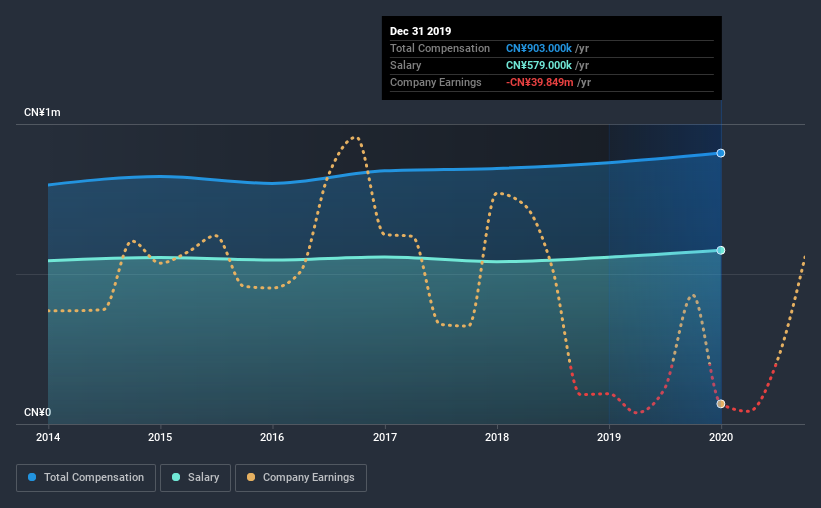Click the blue dot in Total Compensation legend
The height and width of the screenshot is (508, 821).
(x=32, y=477)
